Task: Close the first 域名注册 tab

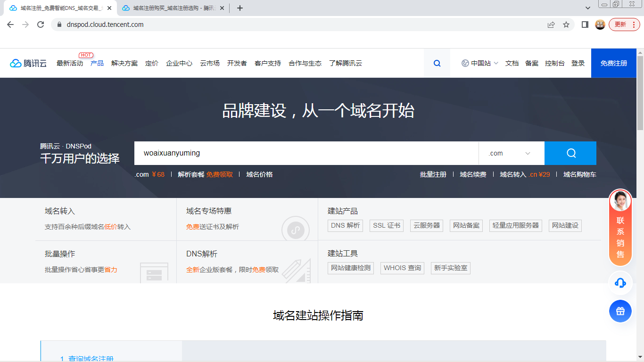Action: tap(109, 8)
